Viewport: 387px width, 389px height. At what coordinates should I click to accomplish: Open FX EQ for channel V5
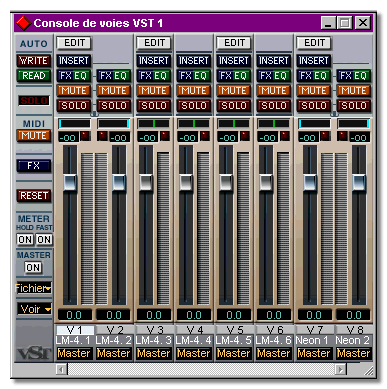coord(234,76)
